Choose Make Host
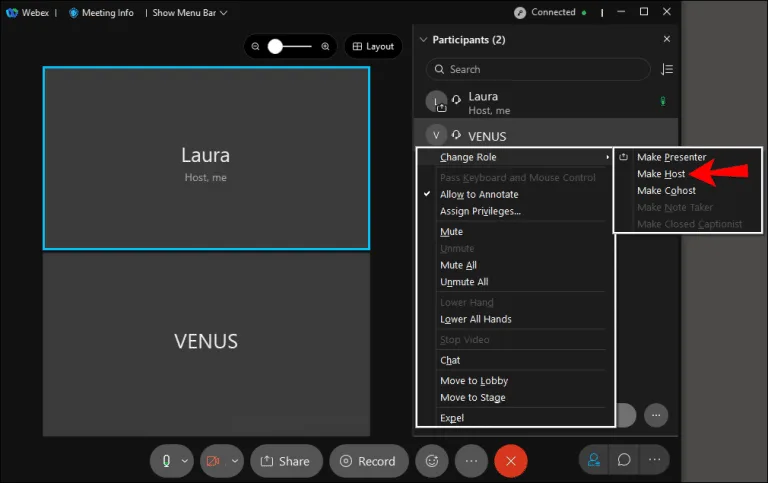 [661, 174]
